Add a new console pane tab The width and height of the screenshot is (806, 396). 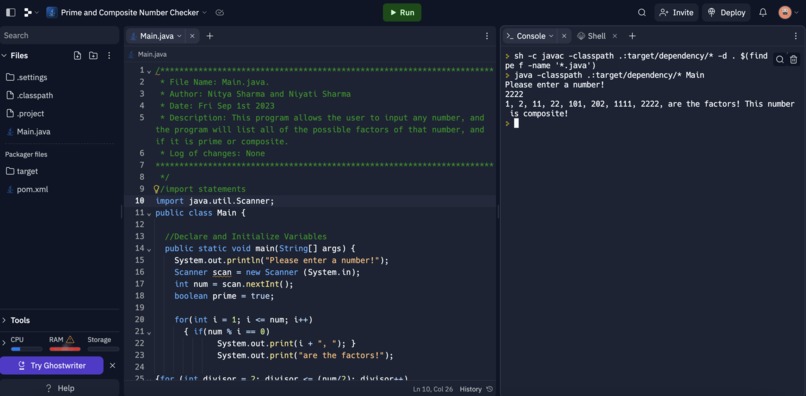tap(632, 36)
